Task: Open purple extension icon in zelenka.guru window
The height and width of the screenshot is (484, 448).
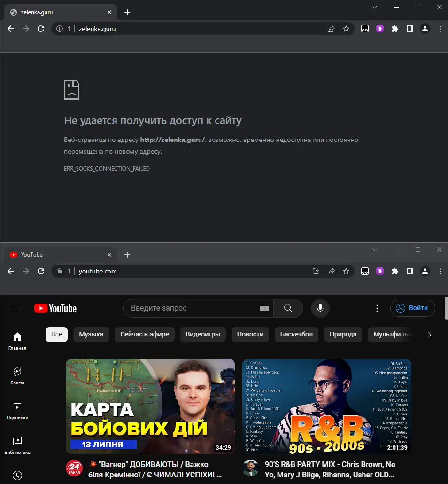Action: [x=380, y=29]
